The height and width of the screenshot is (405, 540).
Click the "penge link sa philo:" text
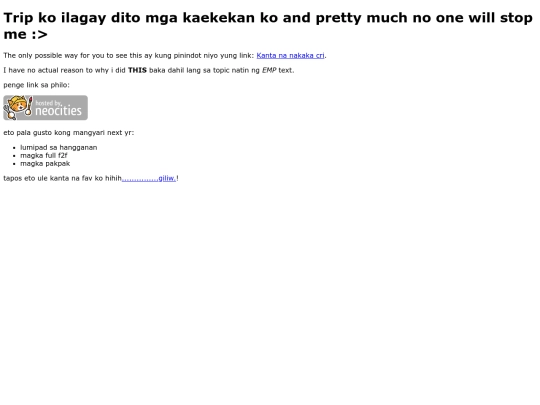37,85
